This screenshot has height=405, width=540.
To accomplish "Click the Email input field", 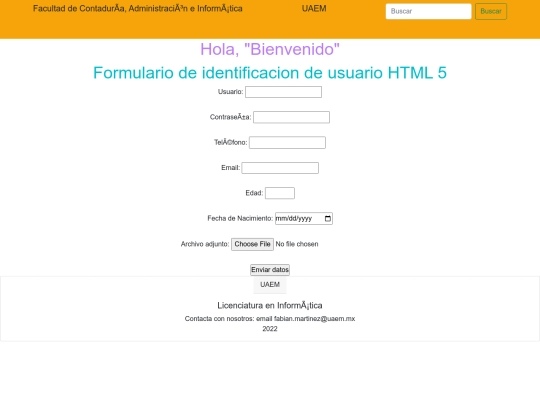I will click(x=280, y=168).
